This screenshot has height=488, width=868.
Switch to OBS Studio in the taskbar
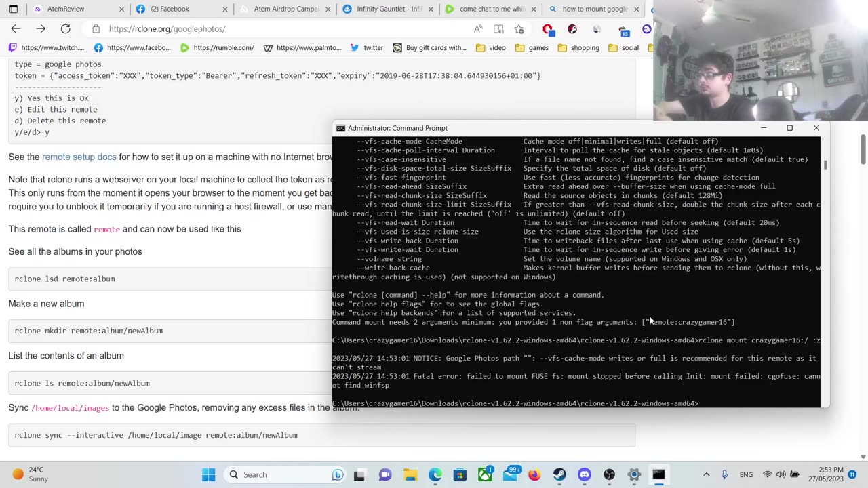click(x=609, y=474)
